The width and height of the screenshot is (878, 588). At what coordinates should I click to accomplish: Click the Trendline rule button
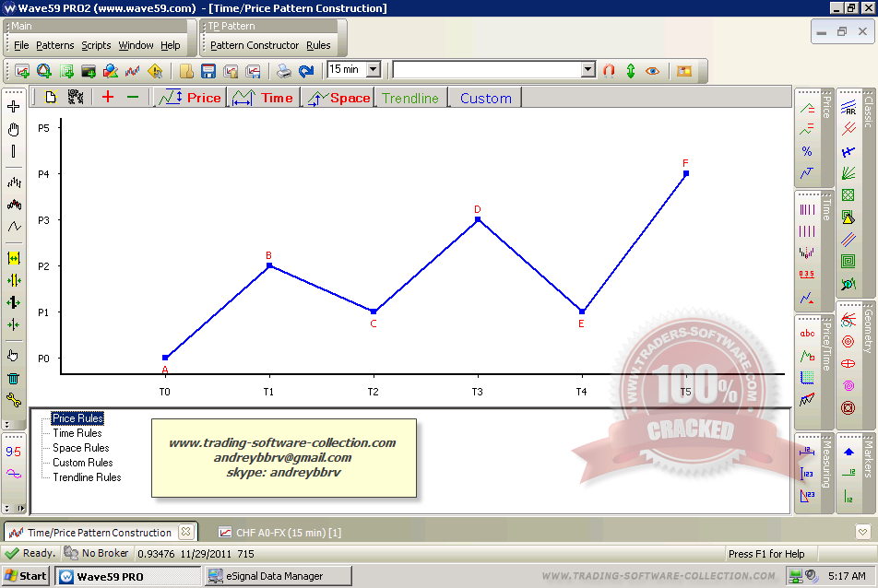(410, 98)
